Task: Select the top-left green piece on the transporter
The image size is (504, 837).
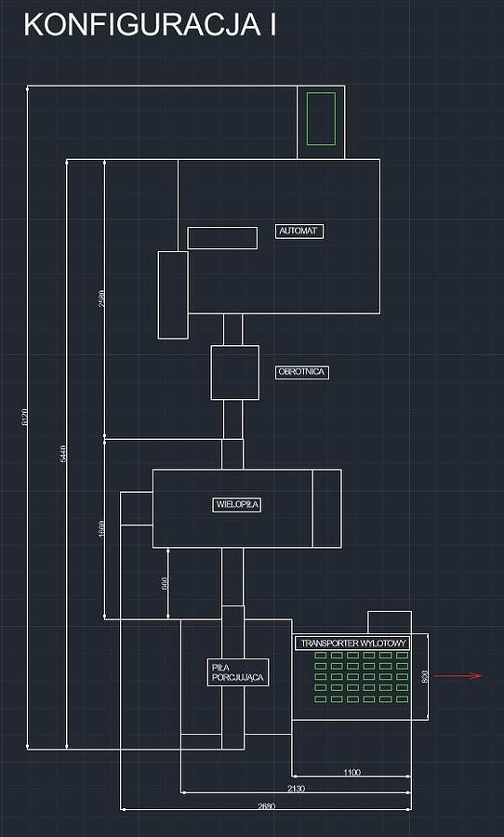Action: pos(320,655)
